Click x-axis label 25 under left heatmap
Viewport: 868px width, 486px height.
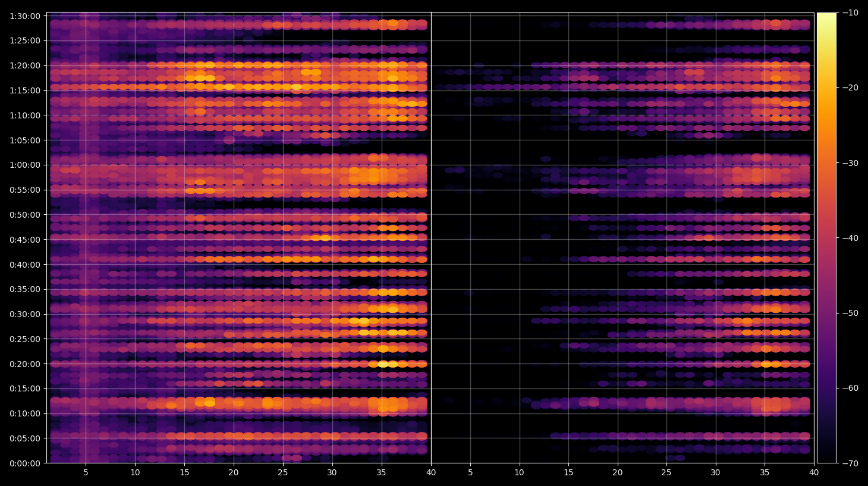[282, 473]
